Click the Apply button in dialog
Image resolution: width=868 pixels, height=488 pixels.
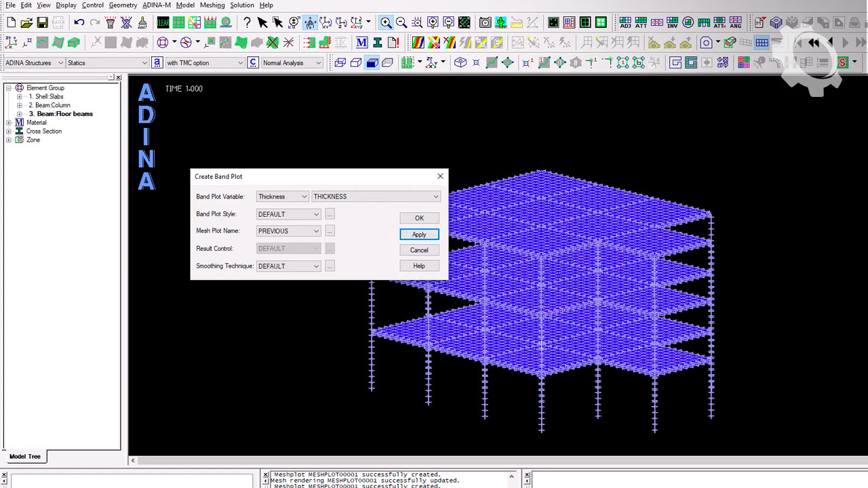tap(419, 235)
